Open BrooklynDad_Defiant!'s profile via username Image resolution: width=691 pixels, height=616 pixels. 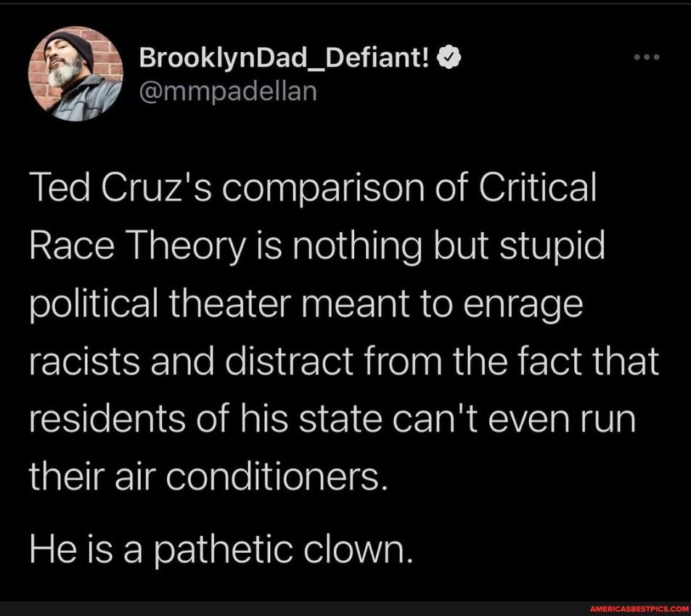point(287,57)
